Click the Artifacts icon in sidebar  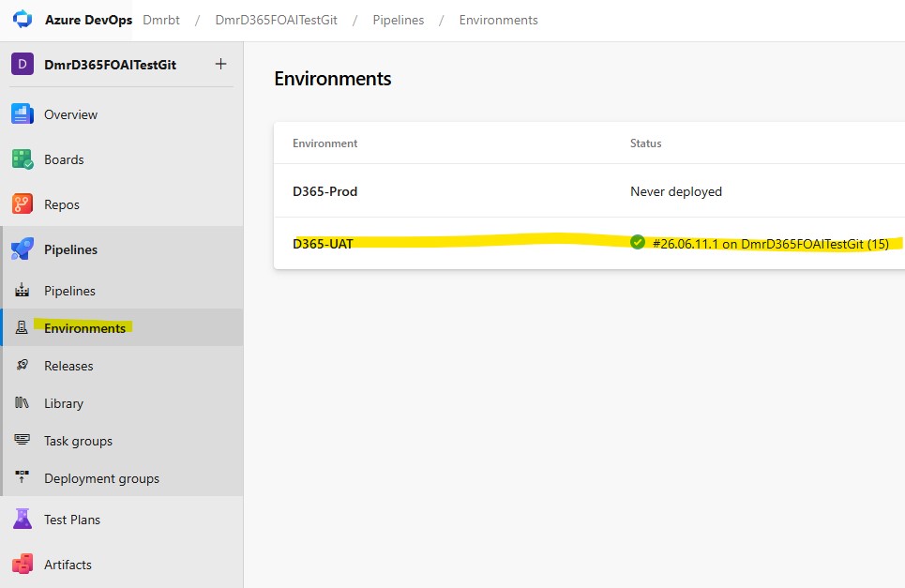[22, 565]
